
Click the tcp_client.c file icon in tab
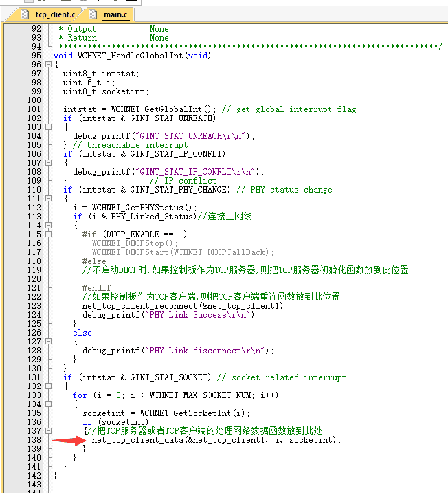click(x=25, y=14)
